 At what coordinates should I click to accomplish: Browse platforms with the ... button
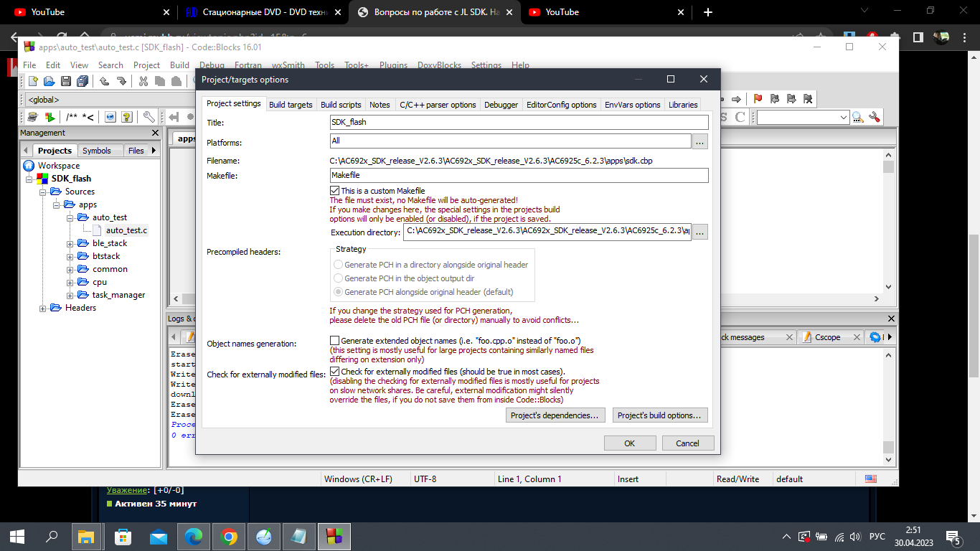pos(700,142)
